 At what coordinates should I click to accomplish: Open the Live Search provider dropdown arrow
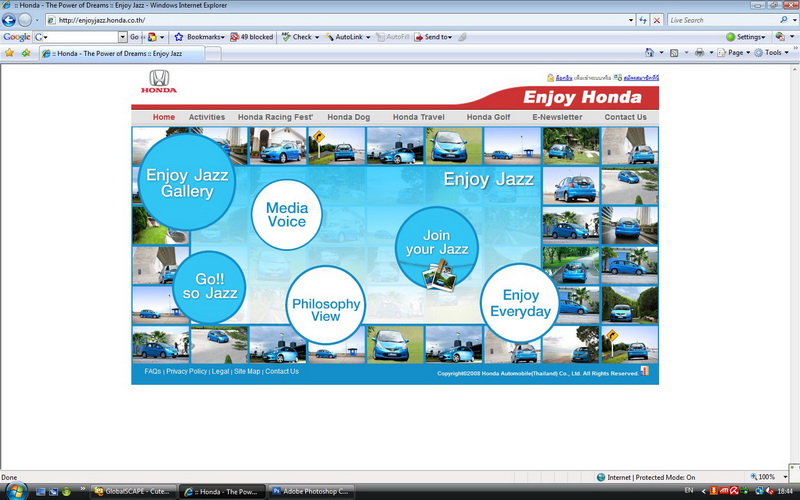pos(794,20)
